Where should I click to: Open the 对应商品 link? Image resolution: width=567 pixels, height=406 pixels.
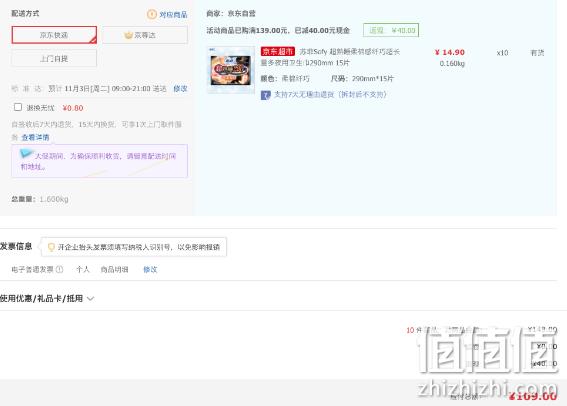tap(173, 14)
